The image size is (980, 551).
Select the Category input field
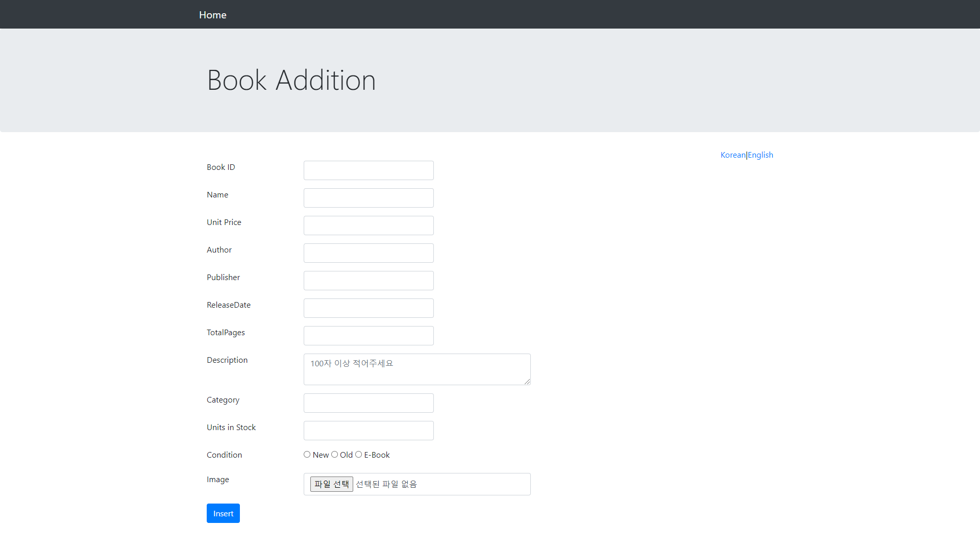[368, 403]
